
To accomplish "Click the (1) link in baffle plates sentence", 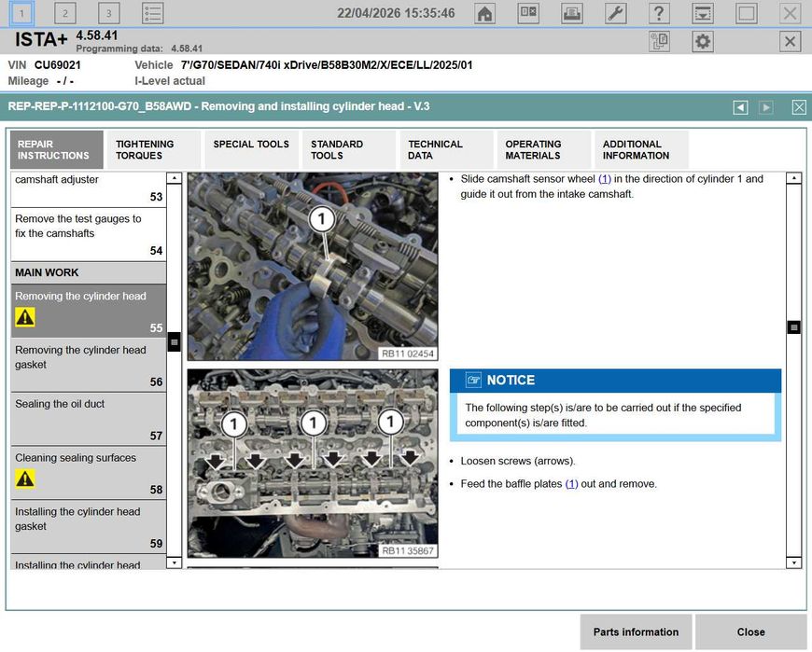I will tap(571, 484).
